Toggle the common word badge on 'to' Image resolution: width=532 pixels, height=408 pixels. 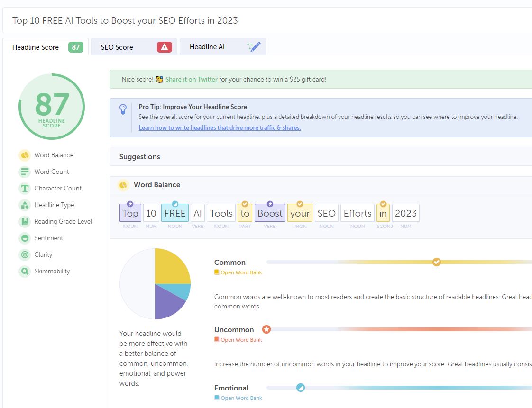click(245, 203)
